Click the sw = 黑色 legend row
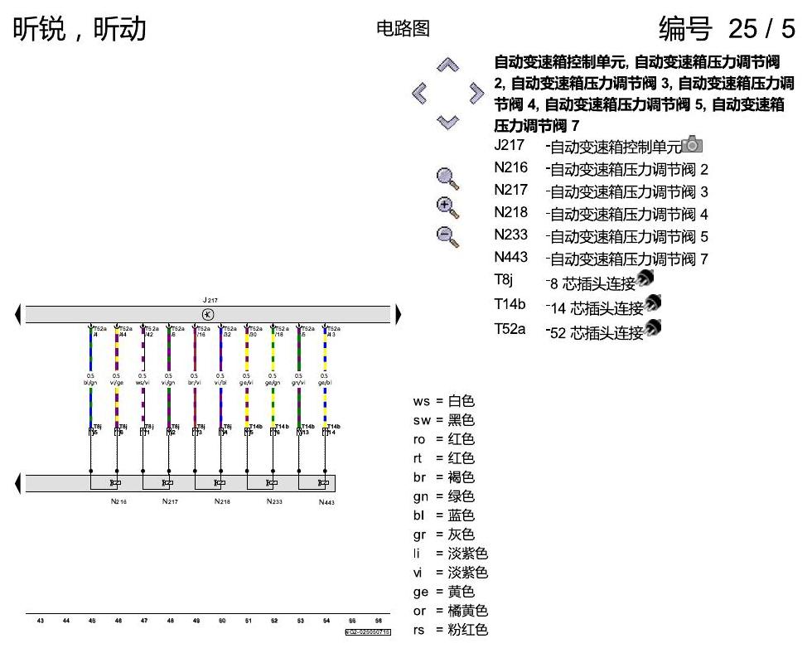This screenshot has height=653, width=812. pyautogui.click(x=444, y=420)
